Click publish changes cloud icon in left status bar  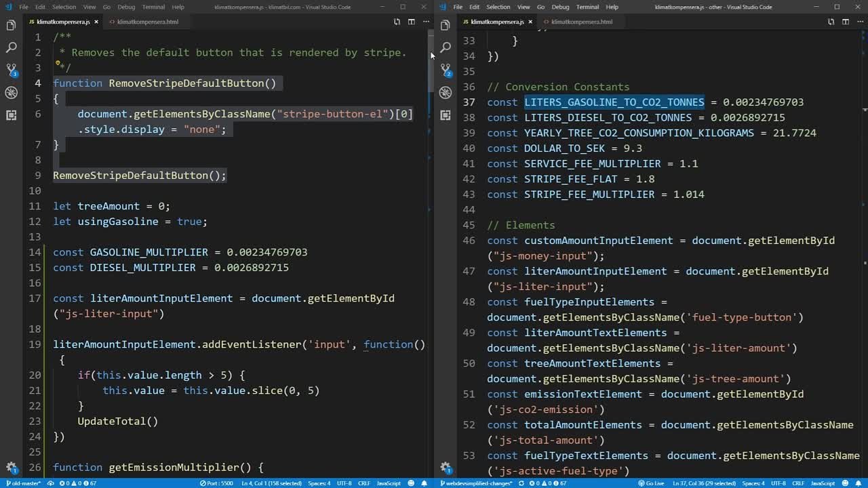pos(51,483)
